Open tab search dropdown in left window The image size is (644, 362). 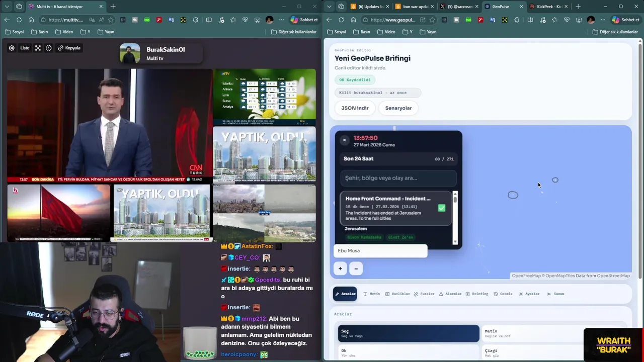tap(7, 7)
